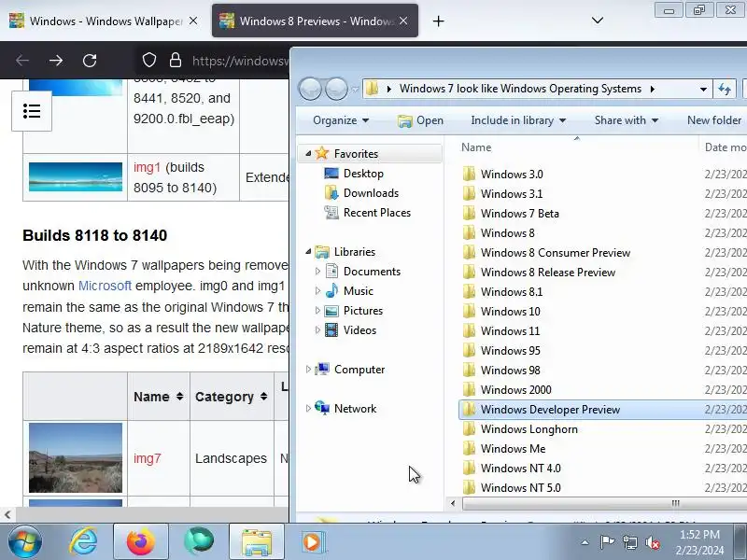The width and height of the screenshot is (747, 560).
Task: Open the Share with menu
Action: (627, 120)
